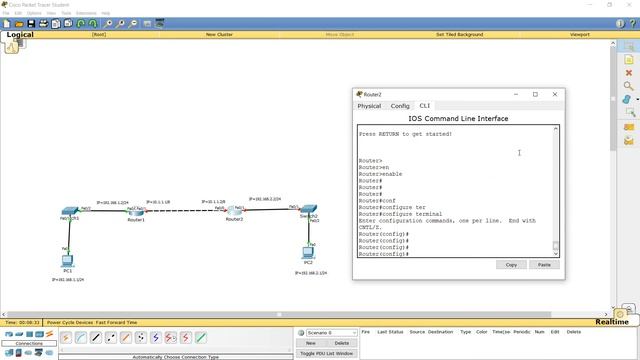Click the Copy icon in main toolbar

click(56, 24)
